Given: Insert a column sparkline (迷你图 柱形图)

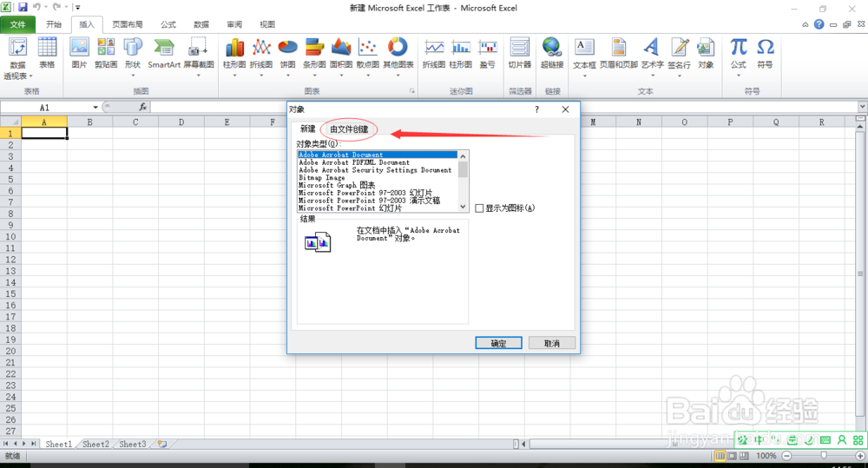Looking at the screenshot, I should coord(461,54).
